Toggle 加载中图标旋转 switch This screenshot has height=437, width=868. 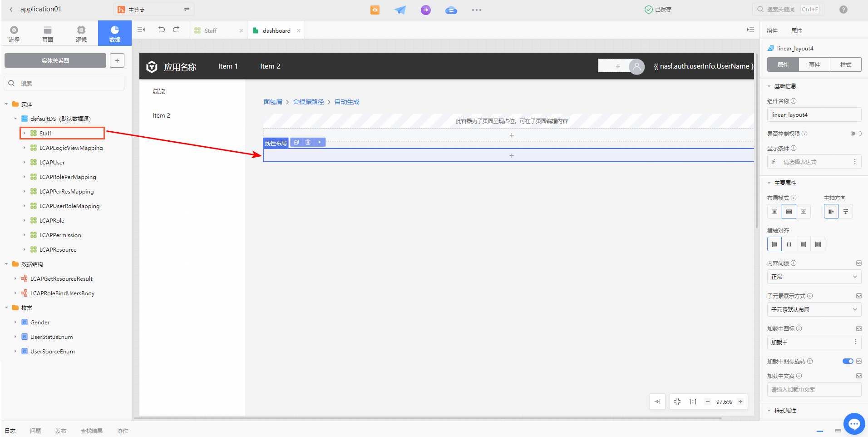click(x=848, y=361)
